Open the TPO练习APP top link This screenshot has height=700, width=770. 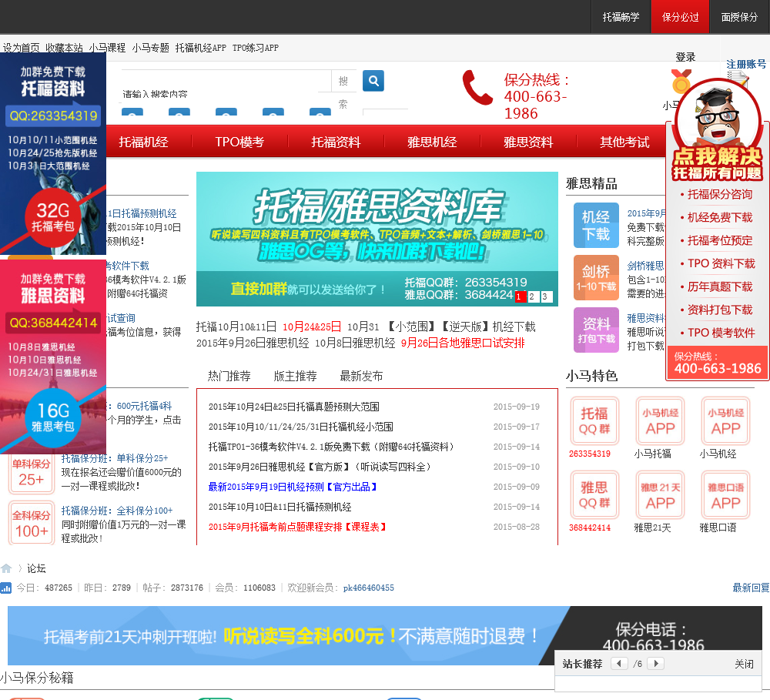[x=256, y=48]
